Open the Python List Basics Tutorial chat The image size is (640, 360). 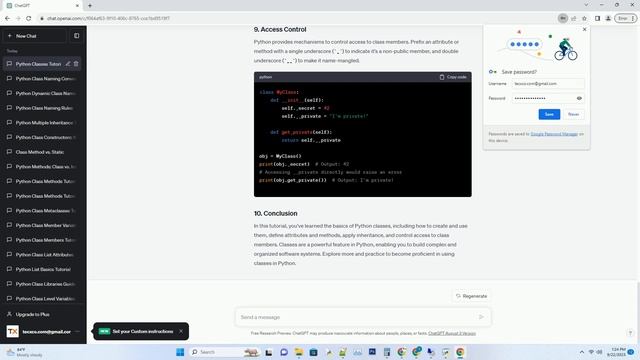tap(43, 269)
